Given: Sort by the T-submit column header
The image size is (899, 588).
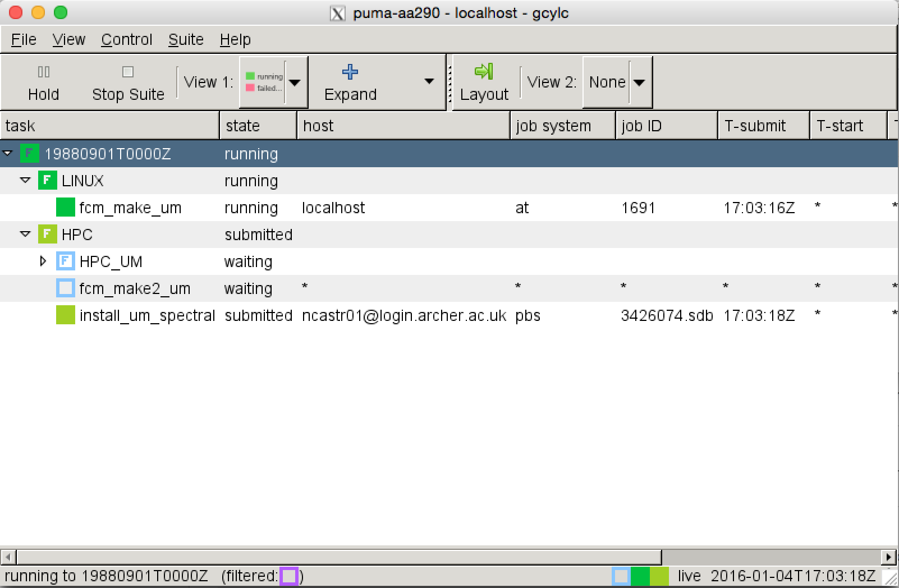Looking at the screenshot, I should pos(764,126).
